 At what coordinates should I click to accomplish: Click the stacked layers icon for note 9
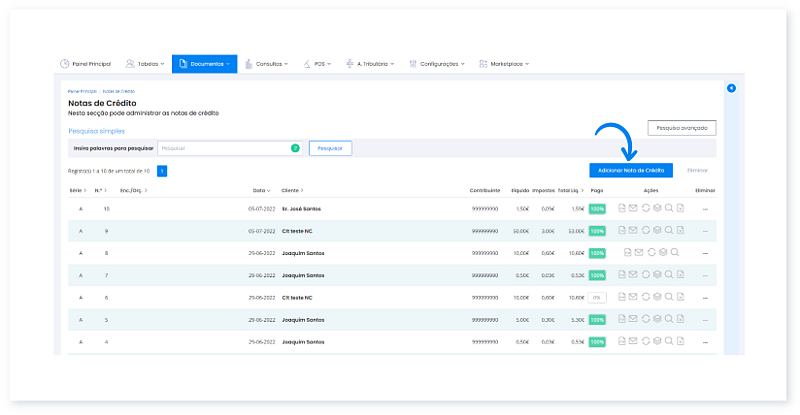(657, 230)
